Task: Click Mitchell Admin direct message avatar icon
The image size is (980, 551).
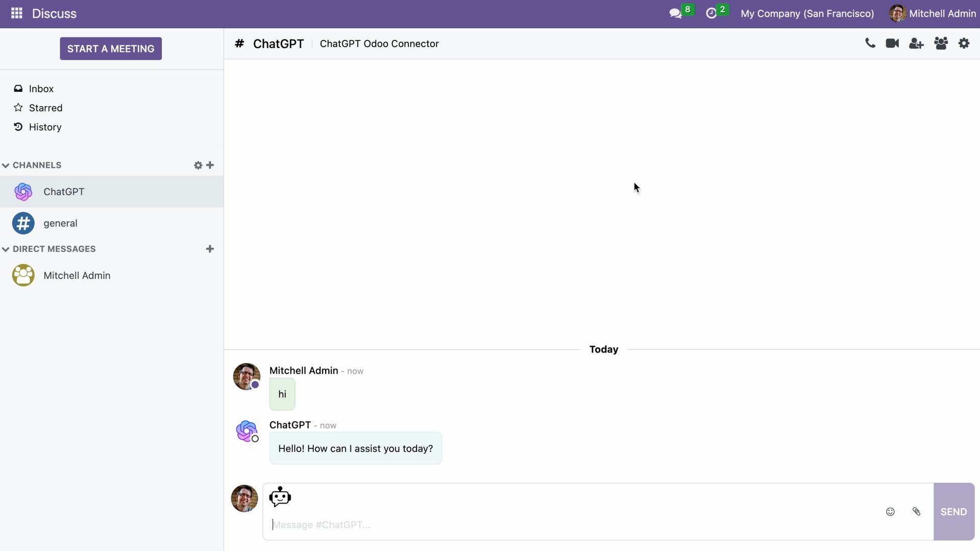Action: coord(23,275)
